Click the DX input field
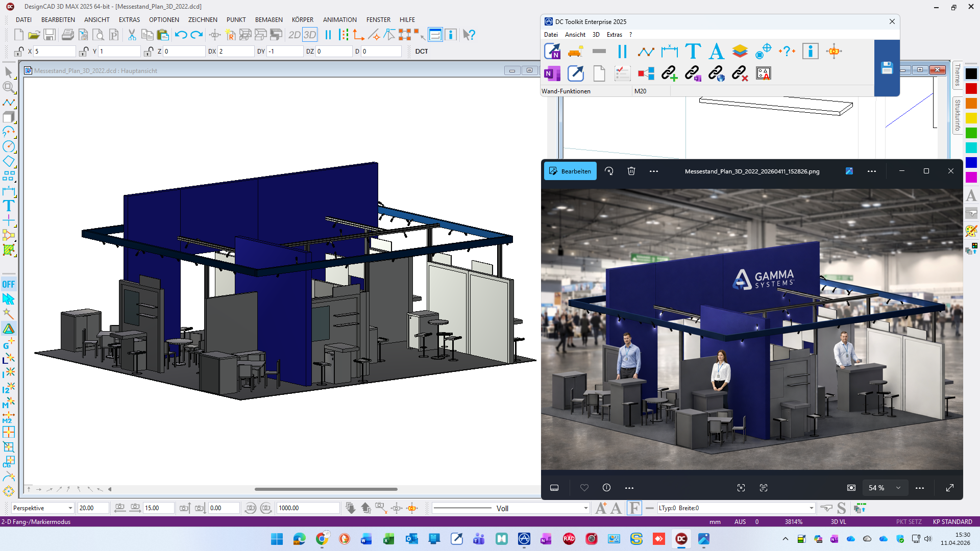Screen dimensions: 980x551 235,52
